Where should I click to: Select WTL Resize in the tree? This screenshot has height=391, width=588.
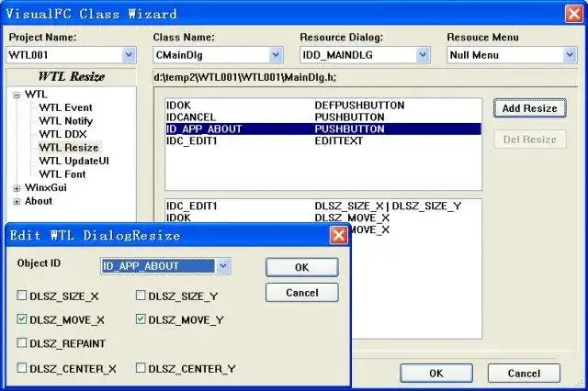(69, 148)
